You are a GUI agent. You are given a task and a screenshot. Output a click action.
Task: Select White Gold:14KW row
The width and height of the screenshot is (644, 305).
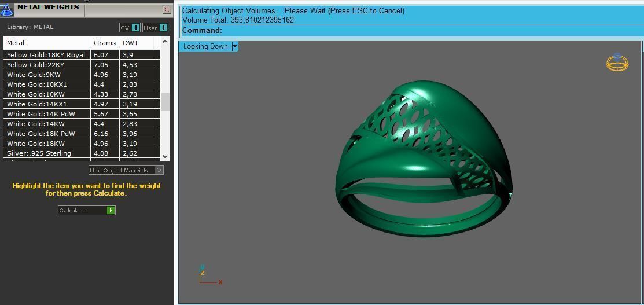82,124
